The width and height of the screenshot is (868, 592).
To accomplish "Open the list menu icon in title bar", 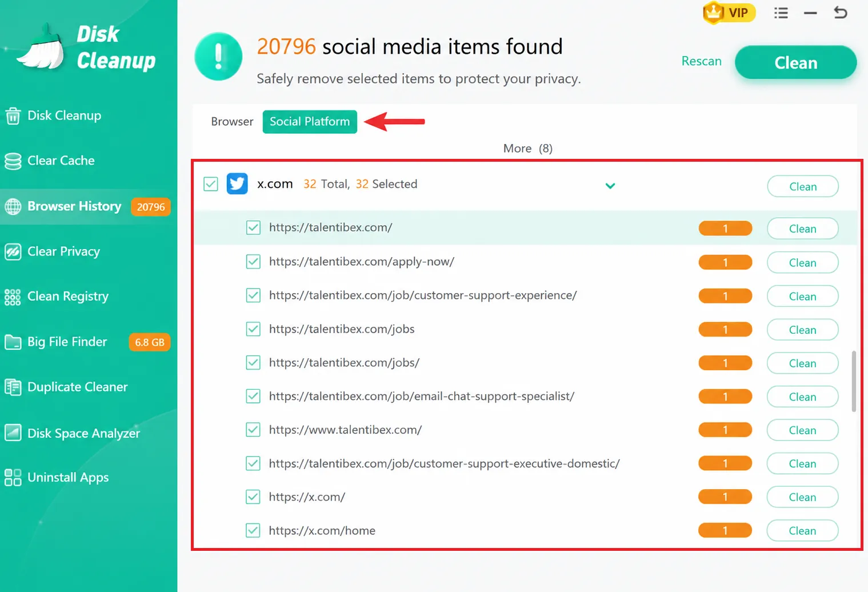I will [781, 13].
